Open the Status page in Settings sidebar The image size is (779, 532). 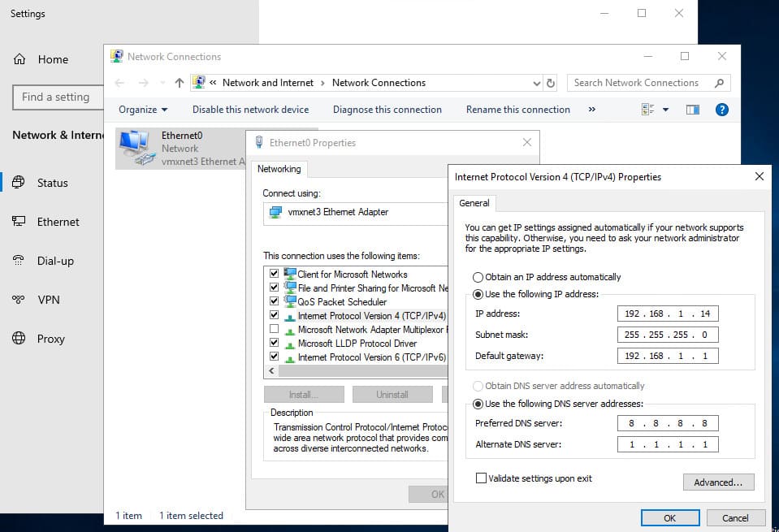52,183
